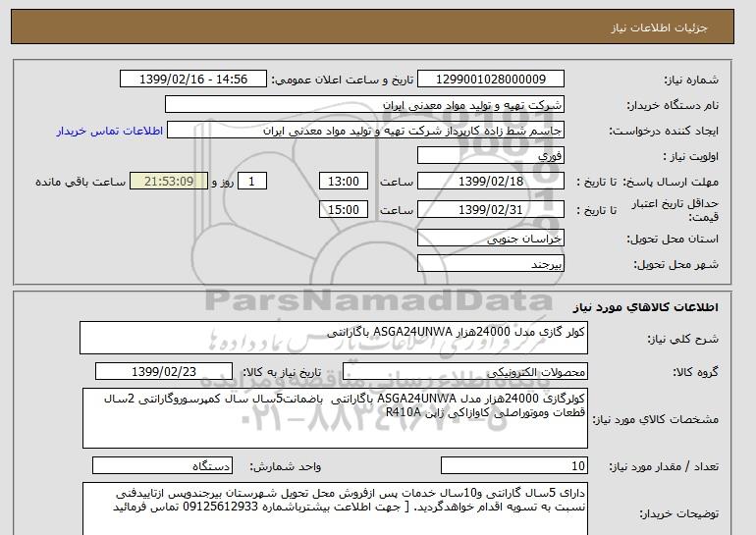756x535 pixels.
Task: Click general description box with ASGA24UNWA
Action: [x=334, y=338]
